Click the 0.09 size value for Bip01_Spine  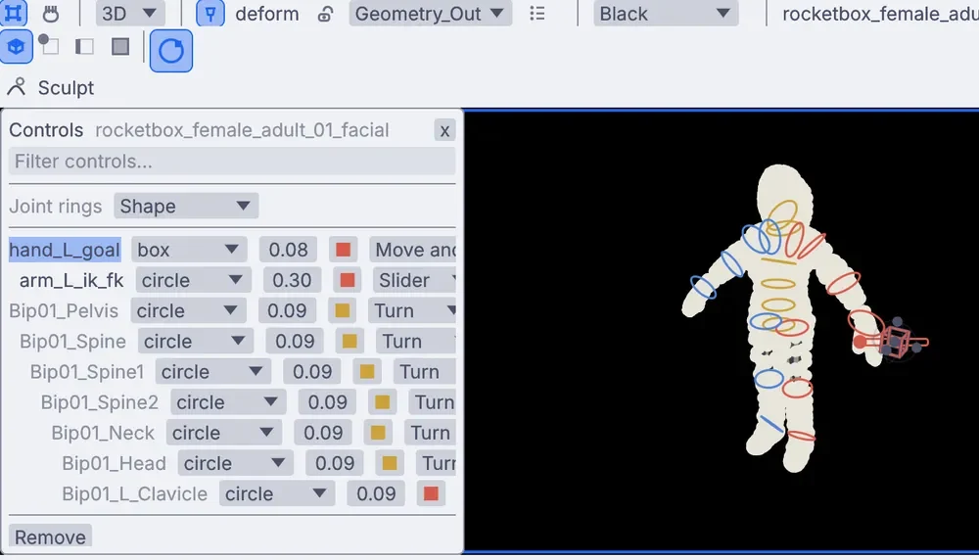(295, 342)
